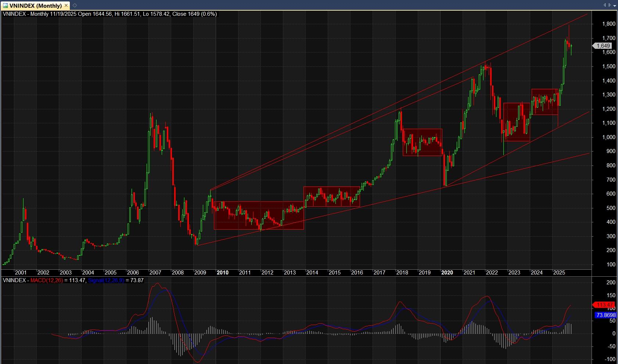This screenshot has height=364, width=618.
Task: Close the VNINDEX (Monthly) tab
Action: click(66, 6)
